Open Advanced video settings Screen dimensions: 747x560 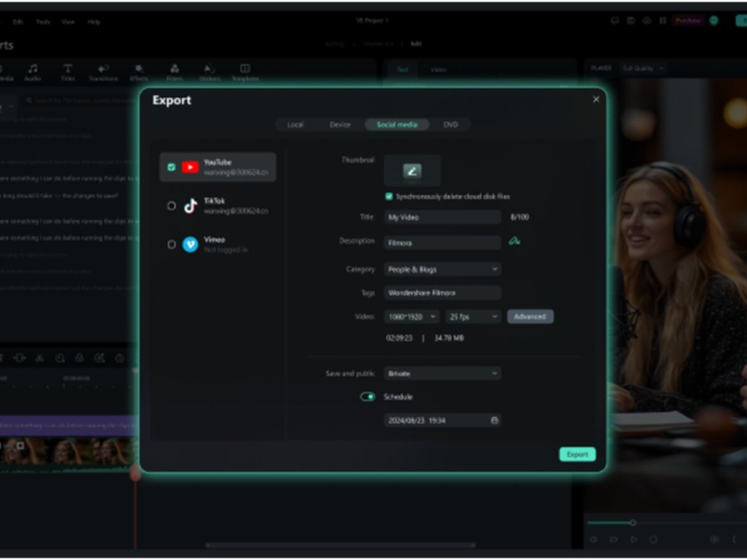click(530, 317)
